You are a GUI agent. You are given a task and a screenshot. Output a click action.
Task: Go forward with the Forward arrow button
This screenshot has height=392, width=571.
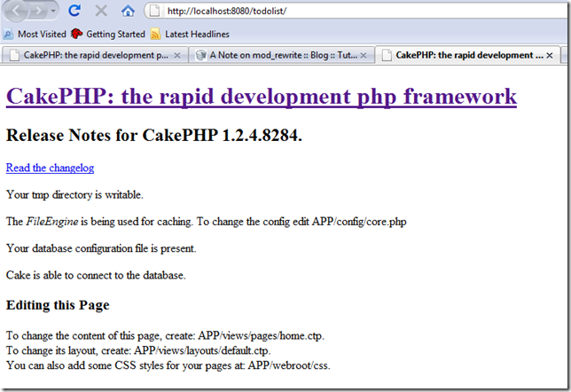click(x=38, y=11)
